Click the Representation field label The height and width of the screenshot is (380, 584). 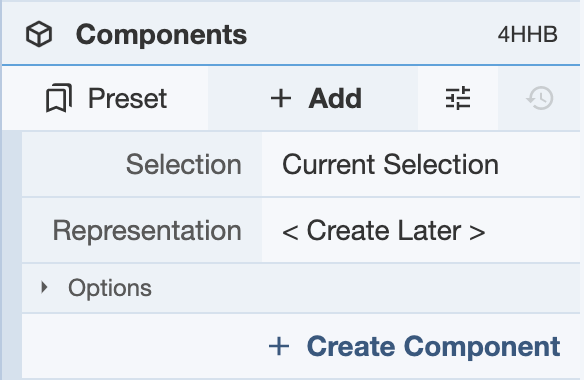pyautogui.click(x=147, y=231)
